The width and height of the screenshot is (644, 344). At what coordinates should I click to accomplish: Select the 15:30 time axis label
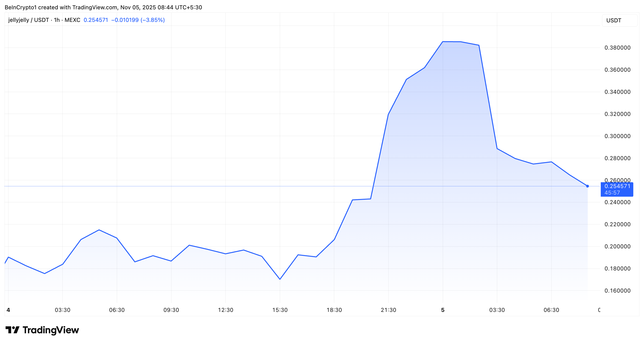(x=280, y=310)
